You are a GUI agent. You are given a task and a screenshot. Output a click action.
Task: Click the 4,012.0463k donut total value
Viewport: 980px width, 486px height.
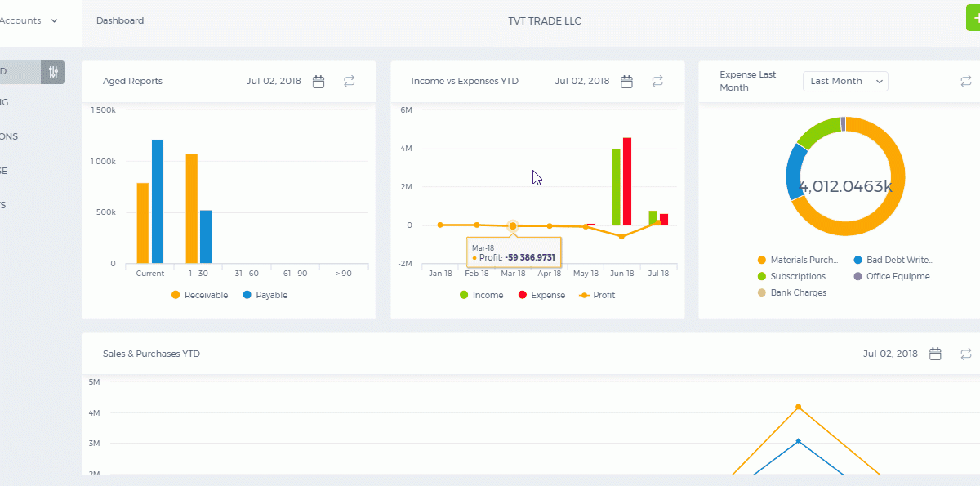[846, 186]
